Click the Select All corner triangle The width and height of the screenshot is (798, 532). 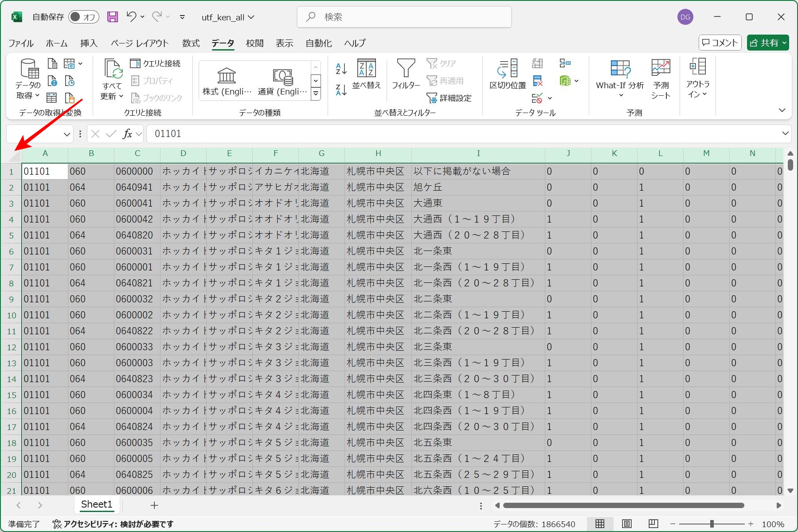[x=14, y=156]
